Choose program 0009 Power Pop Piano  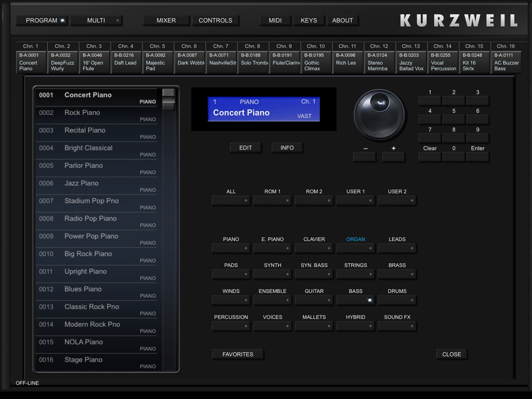[x=96, y=239]
